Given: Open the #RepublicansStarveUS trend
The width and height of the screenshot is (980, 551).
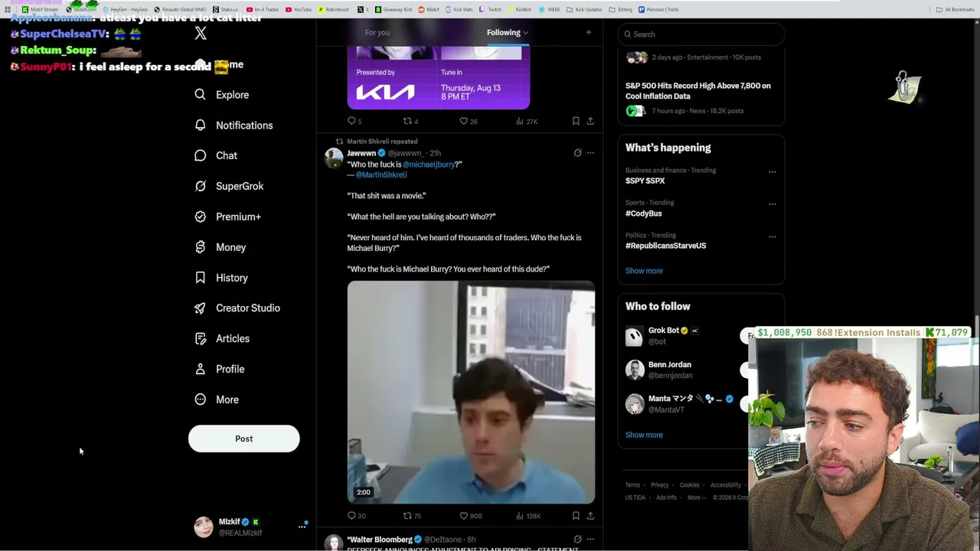Looking at the screenshot, I should [665, 246].
